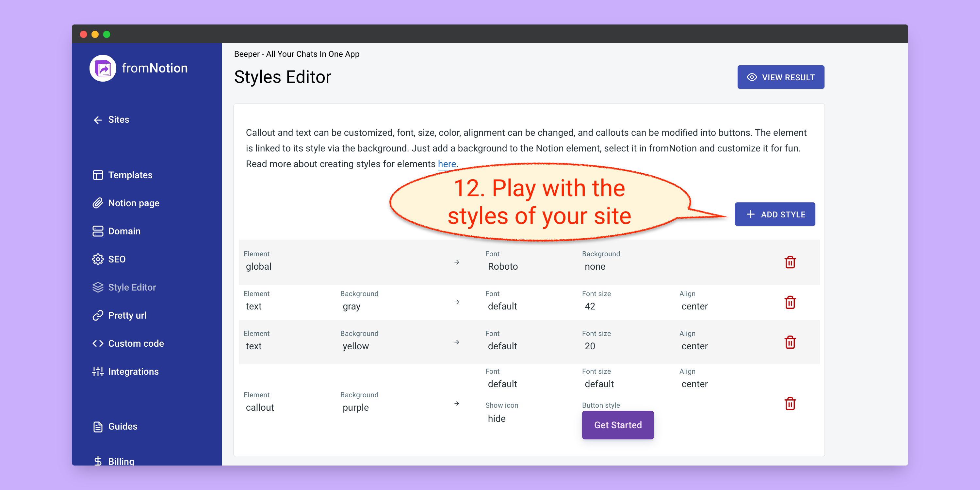
Task: Follow the 'here' link about styles
Action: (x=447, y=164)
